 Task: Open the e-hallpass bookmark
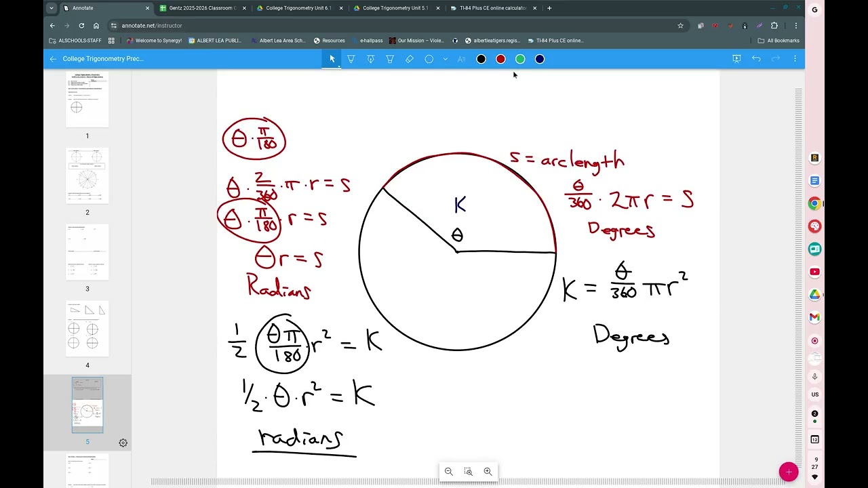coord(367,41)
